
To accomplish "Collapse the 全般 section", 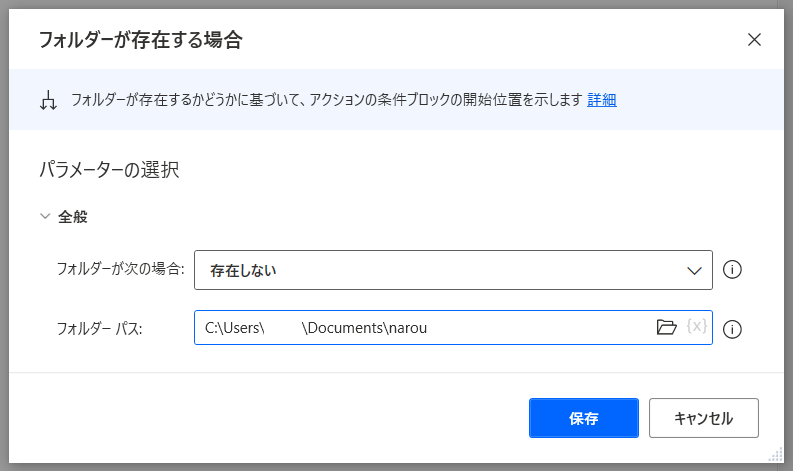I will 45,217.
